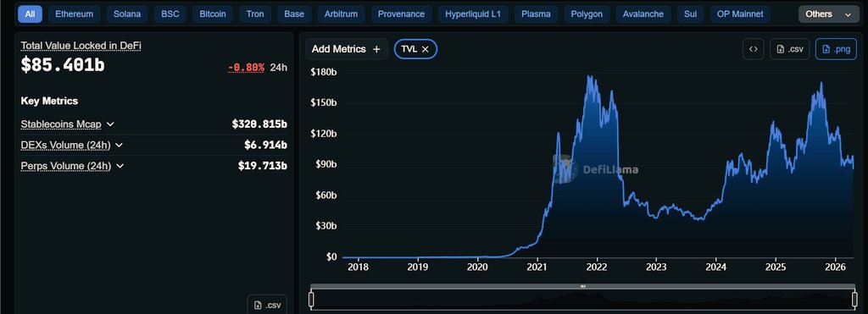Click the plus icon on Add Metrics
Screen dimensions: 868x314
pos(377,49)
